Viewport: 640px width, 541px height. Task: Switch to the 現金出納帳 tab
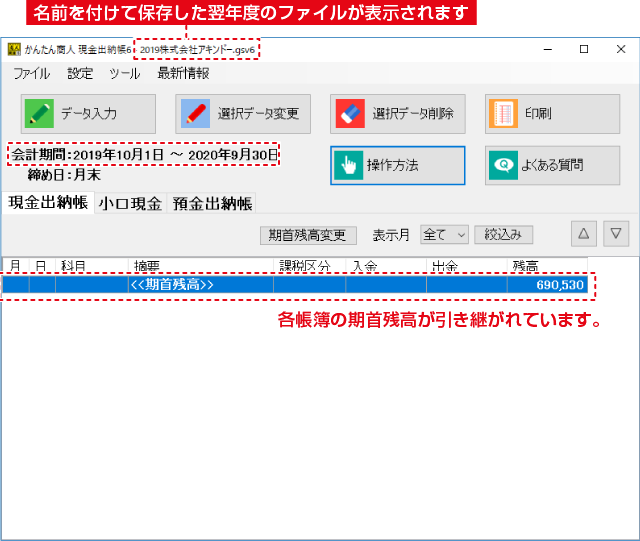(x=48, y=203)
